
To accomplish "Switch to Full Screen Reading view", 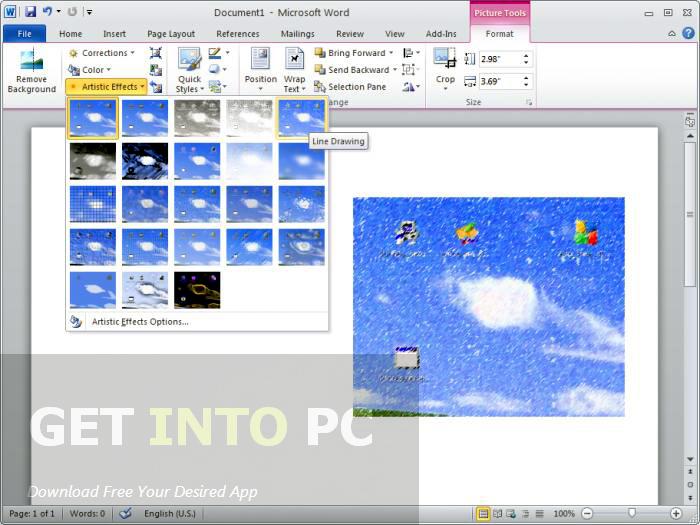I will (x=497, y=514).
